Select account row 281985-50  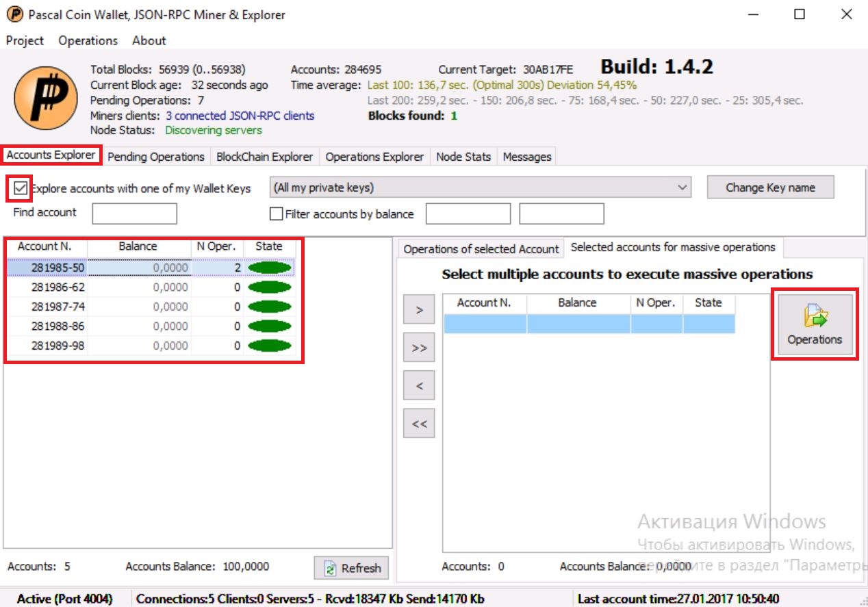(151, 268)
